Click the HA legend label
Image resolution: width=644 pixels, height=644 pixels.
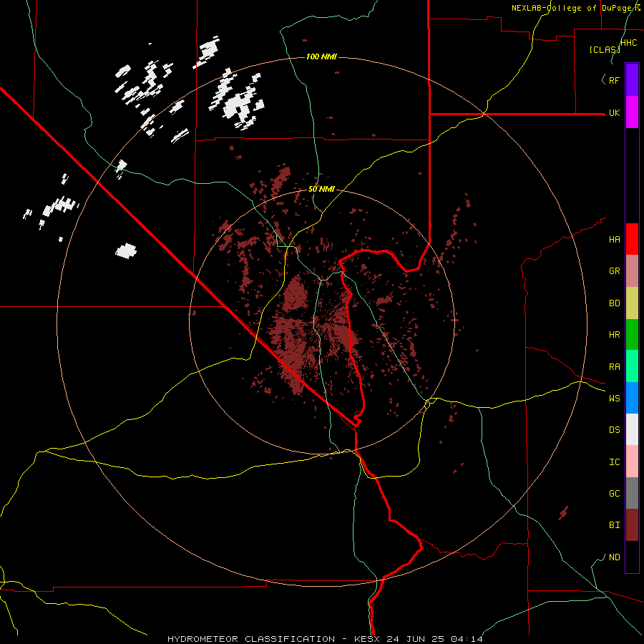click(x=614, y=240)
